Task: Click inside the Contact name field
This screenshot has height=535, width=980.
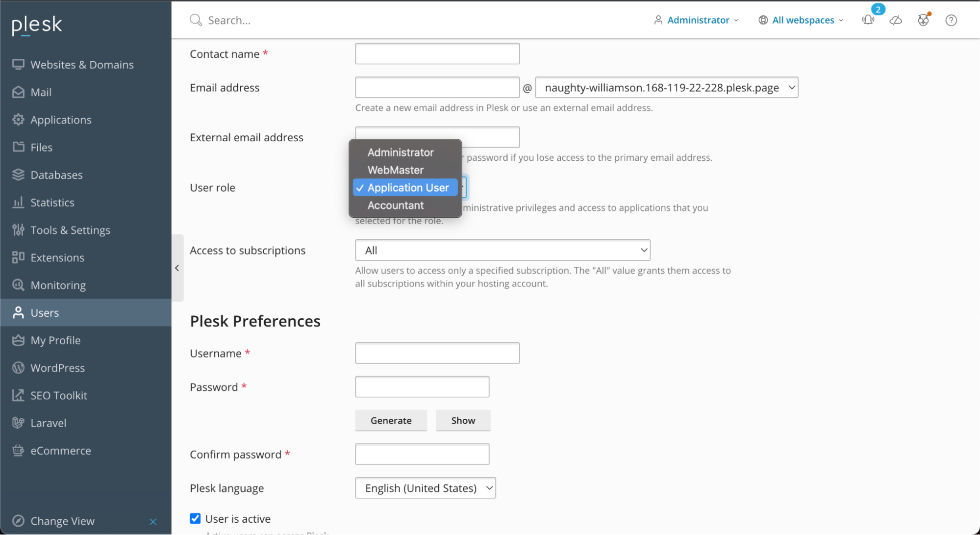Action: click(x=436, y=53)
